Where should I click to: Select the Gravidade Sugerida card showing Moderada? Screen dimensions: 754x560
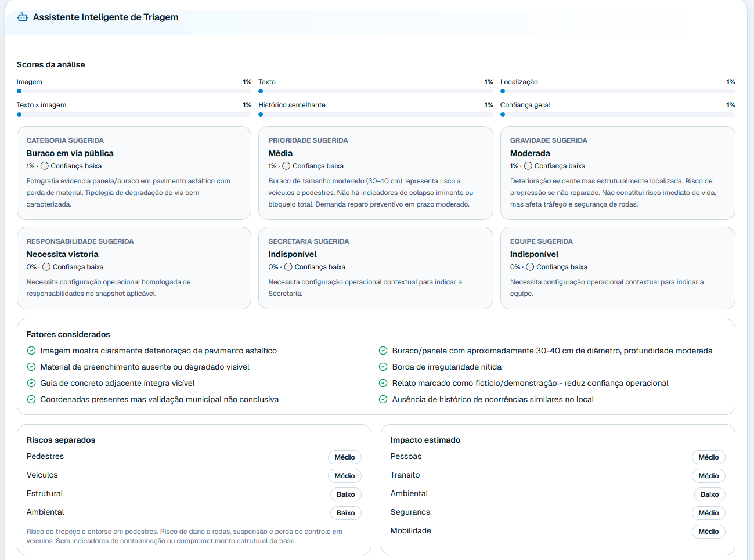click(x=618, y=173)
